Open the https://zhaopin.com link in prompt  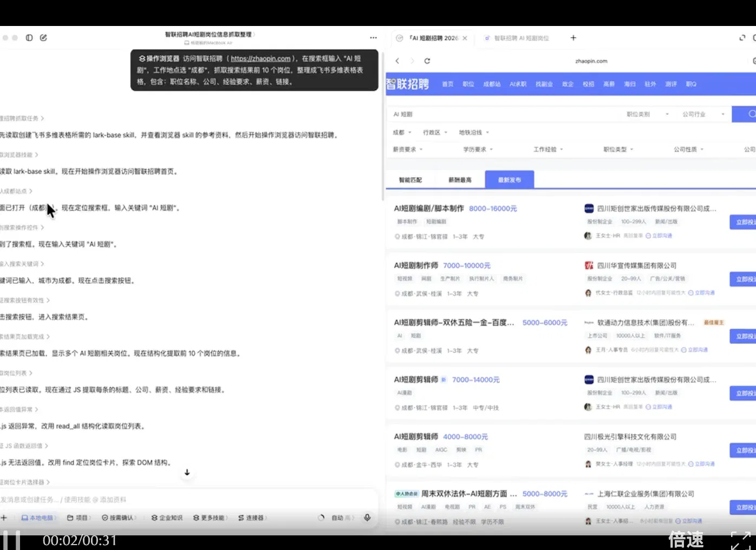261,58
